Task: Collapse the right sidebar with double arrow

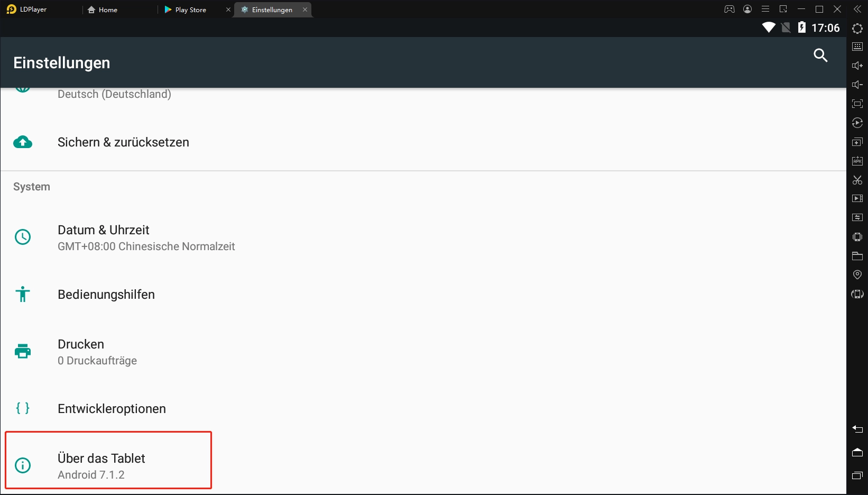Action: pyautogui.click(x=857, y=9)
